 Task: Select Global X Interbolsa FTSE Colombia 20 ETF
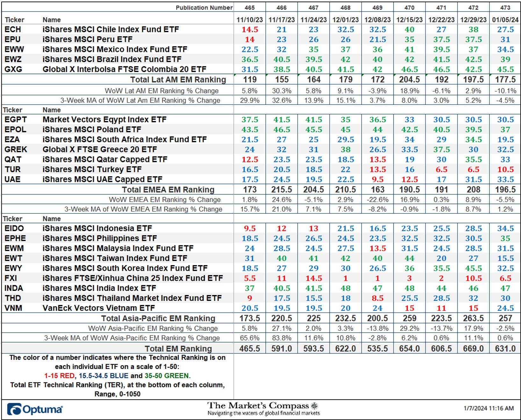[125, 69]
